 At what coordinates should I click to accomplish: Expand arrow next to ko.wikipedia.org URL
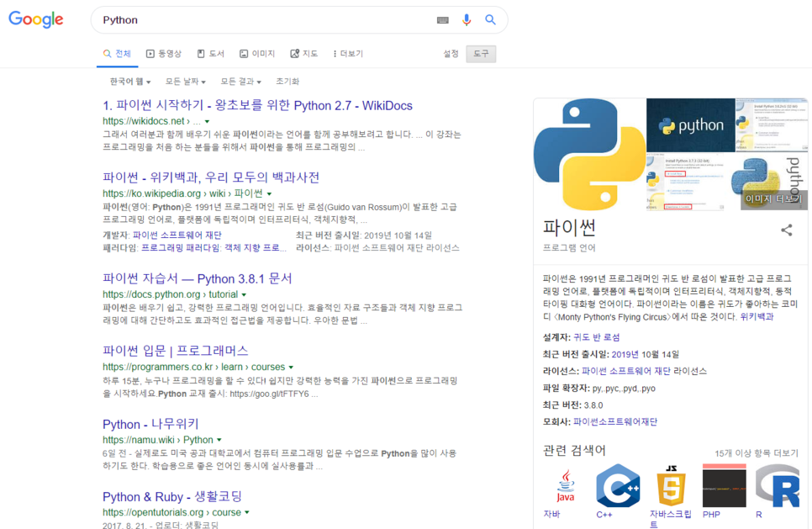click(x=269, y=193)
